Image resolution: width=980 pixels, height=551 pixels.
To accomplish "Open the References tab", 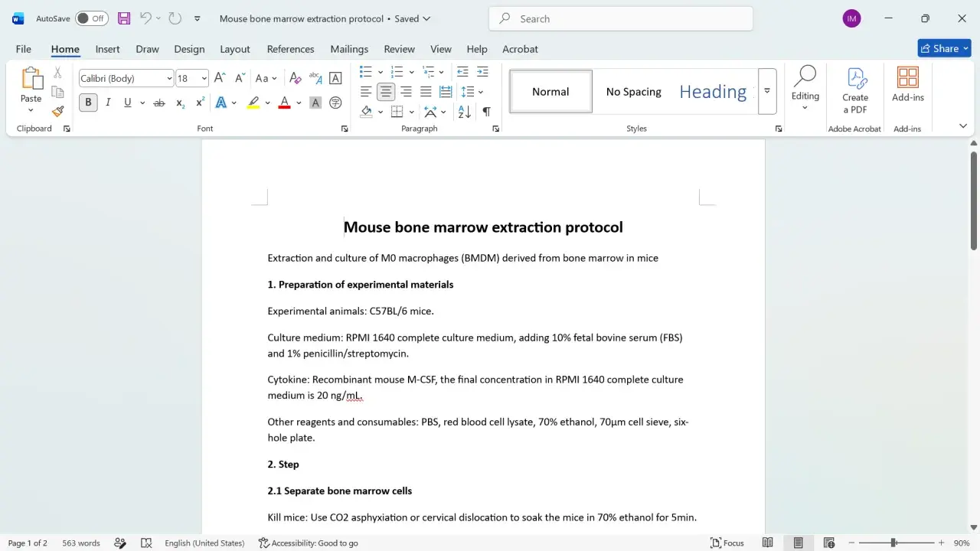I will coord(290,49).
